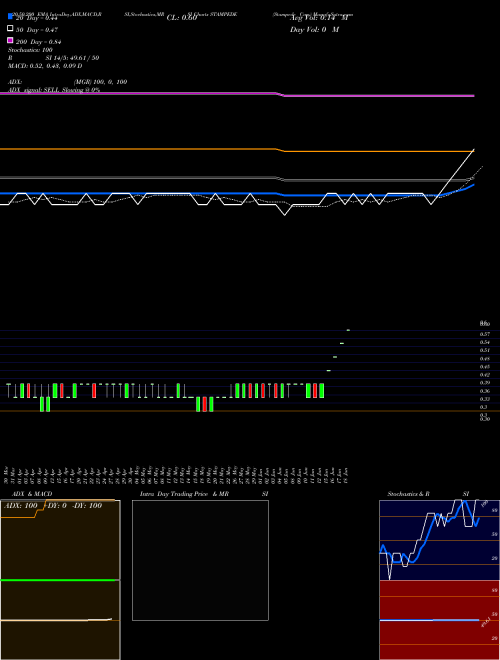Click the 'Day Vol: 0 M' label

(314, 29)
